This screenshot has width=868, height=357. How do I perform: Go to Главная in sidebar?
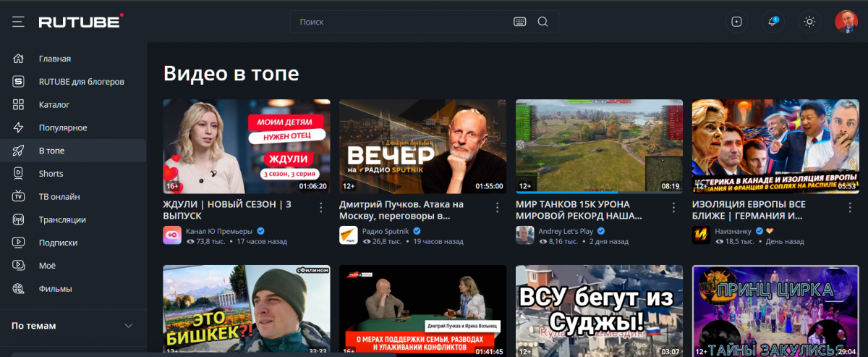(x=55, y=59)
